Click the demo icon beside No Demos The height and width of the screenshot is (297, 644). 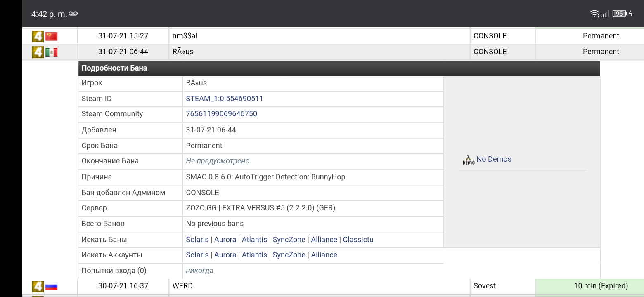468,160
